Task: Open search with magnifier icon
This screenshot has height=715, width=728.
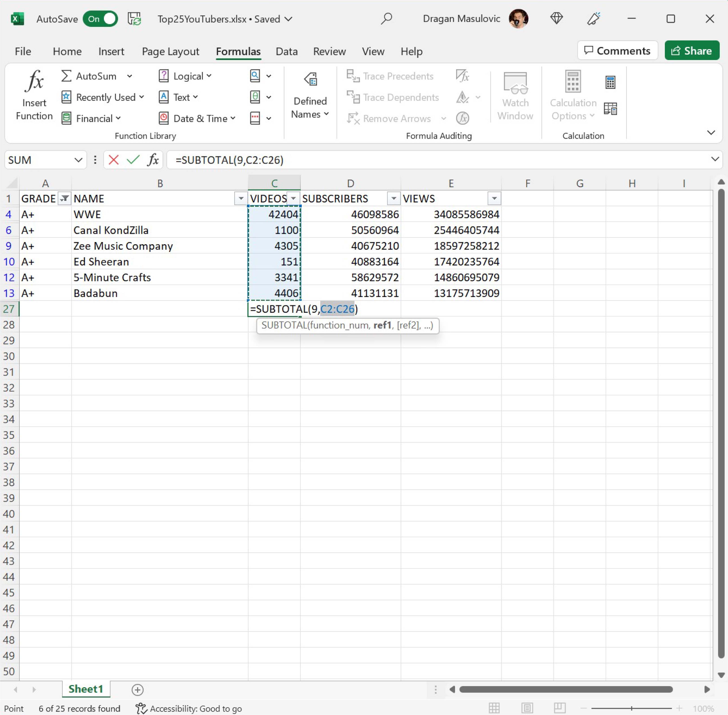Action: pyautogui.click(x=386, y=18)
